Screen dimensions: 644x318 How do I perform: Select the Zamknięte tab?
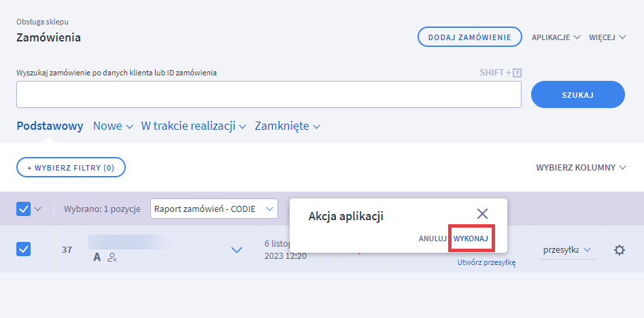point(287,126)
